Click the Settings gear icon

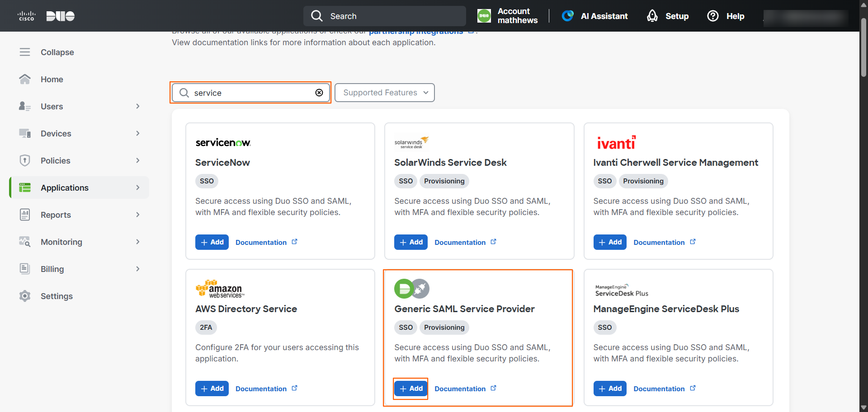(25, 296)
